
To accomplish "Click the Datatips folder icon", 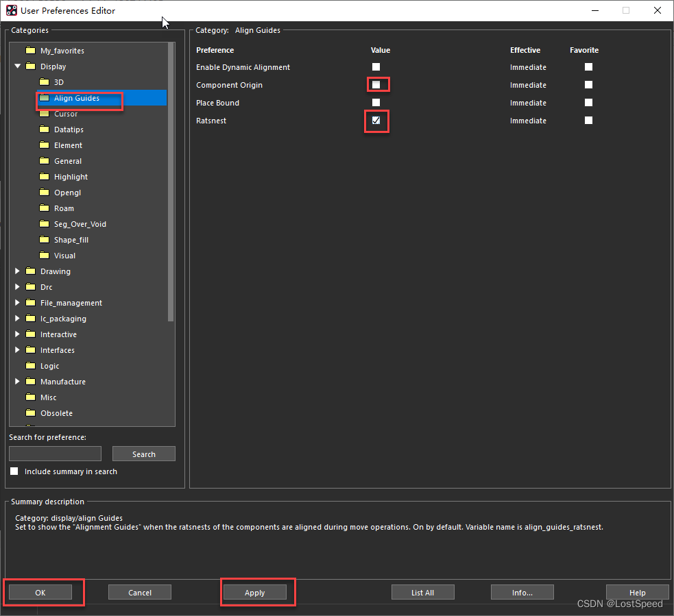I will (x=45, y=130).
